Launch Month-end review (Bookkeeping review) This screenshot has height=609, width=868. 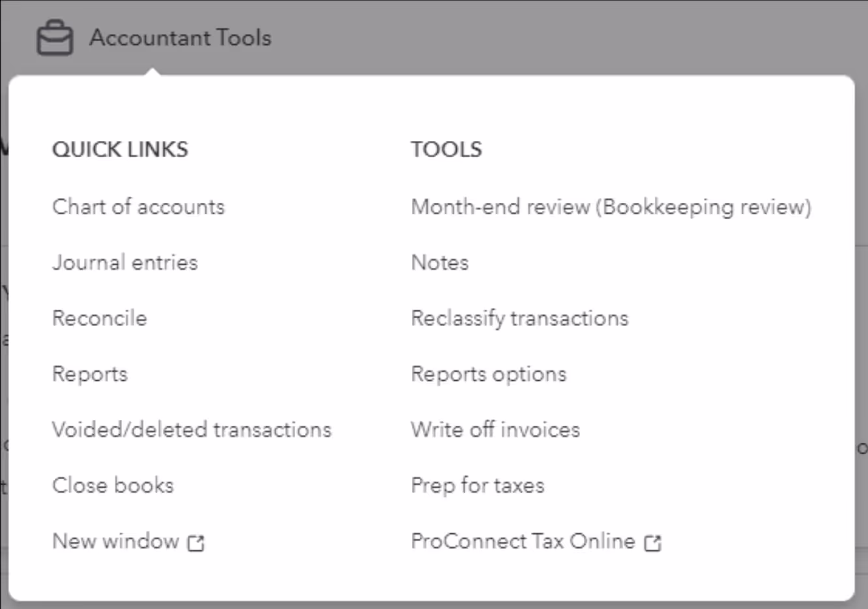coord(611,207)
